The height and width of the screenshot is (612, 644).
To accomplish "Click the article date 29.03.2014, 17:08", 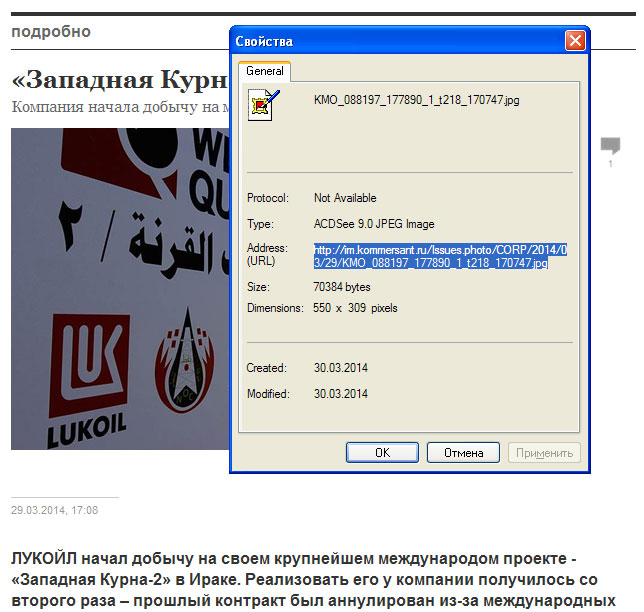I will tap(54, 510).
